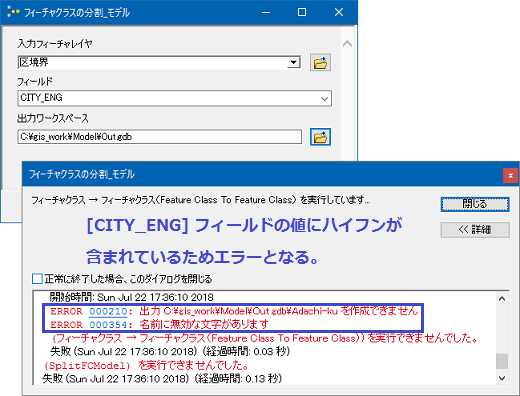Click 失敗 line with 0.03 秒
Viewport: 520px width, 396px height.
170,351
